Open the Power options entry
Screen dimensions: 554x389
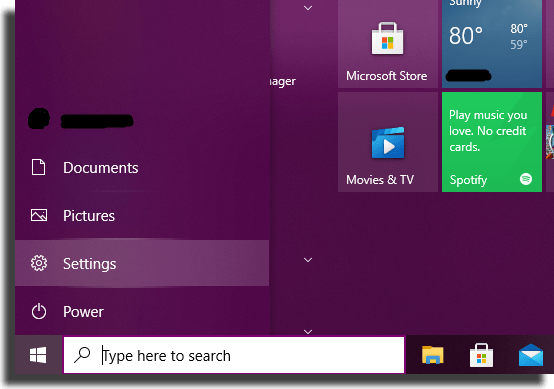point(142,312)
